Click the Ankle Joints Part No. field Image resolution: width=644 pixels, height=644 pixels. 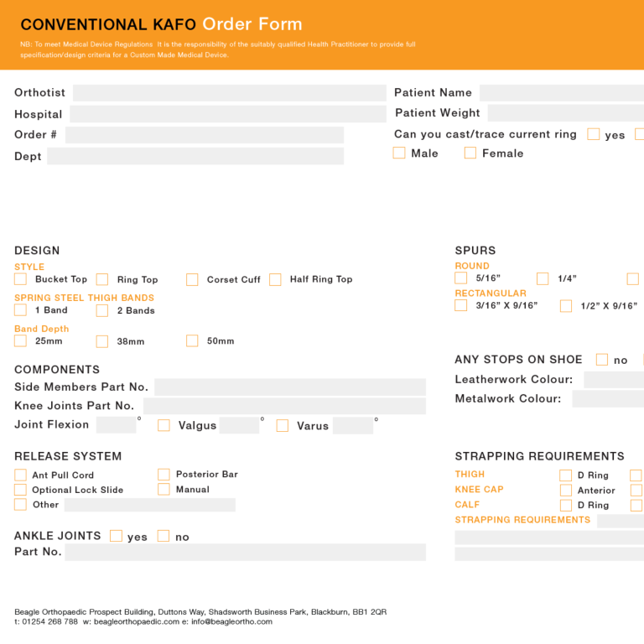[x=245, y=553]
